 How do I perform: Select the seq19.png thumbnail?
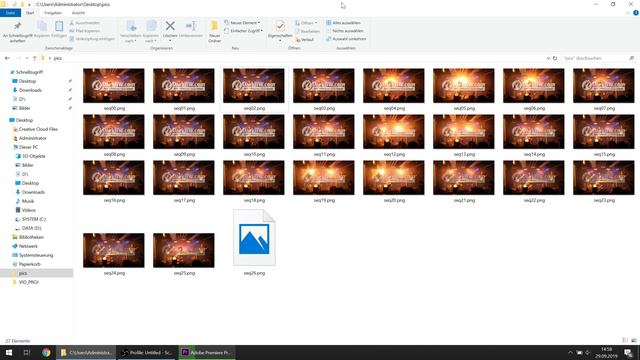point(324,178)
